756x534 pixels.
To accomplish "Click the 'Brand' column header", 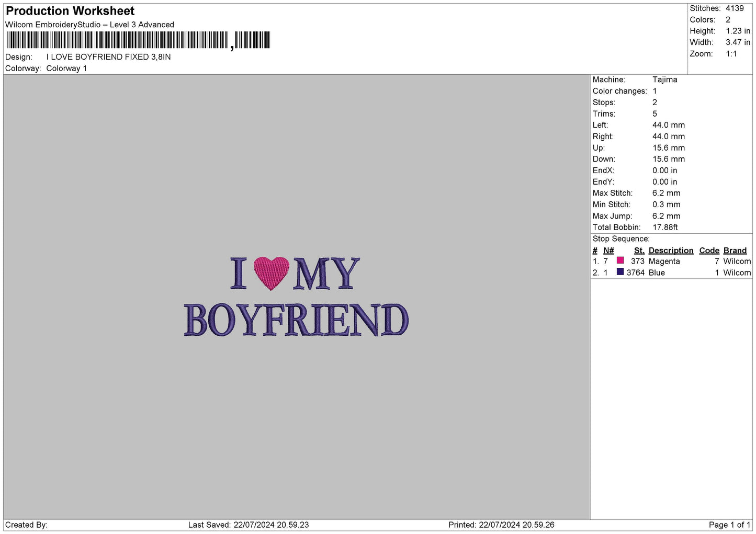I will (735, 251).
